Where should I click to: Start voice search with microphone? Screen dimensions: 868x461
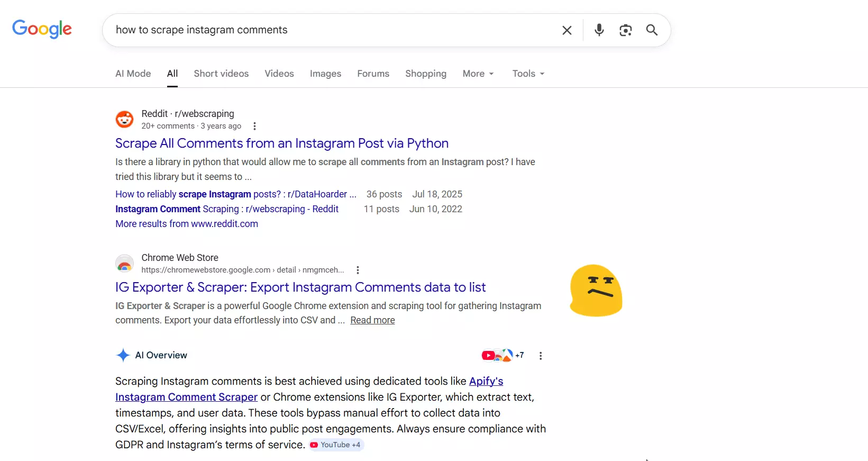coord(599,30)
